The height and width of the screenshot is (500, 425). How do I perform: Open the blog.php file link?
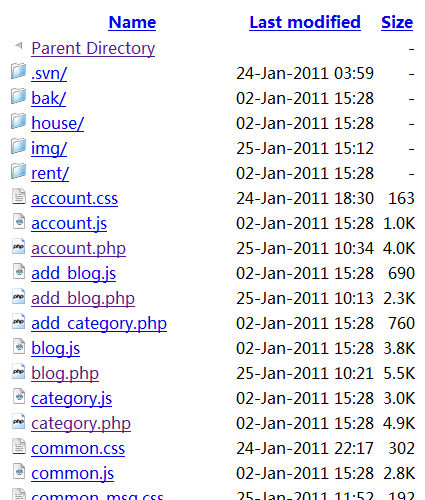[x=65, y=373]
